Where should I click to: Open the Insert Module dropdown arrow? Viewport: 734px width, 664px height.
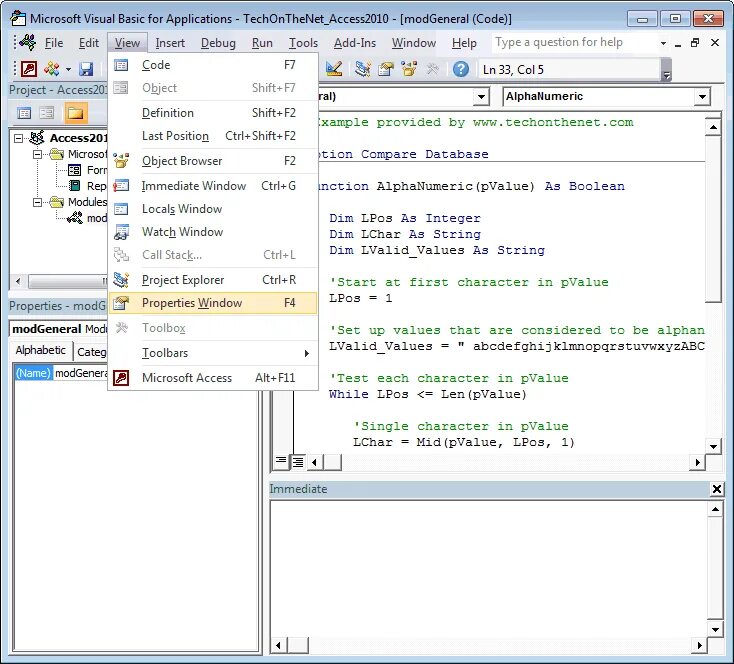[68, 70]
